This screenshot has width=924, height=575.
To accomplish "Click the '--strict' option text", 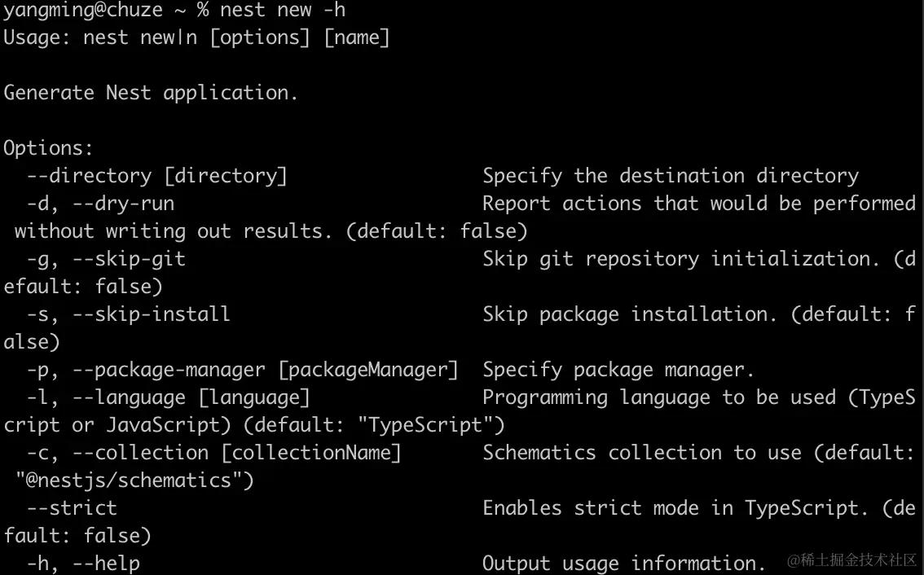I will click(x=72, y=508).
